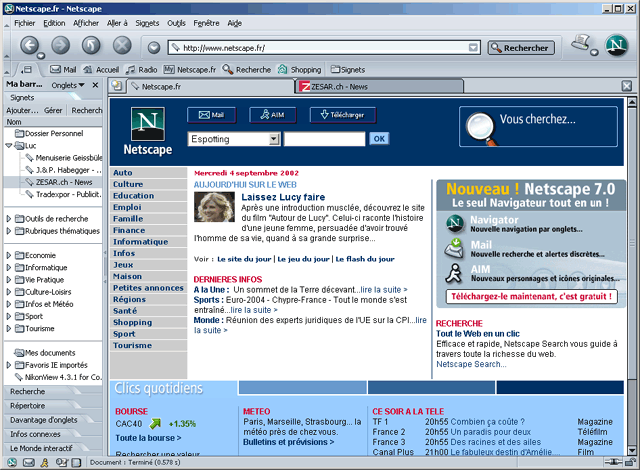Open the Fichier menu

tap(24, 23)
